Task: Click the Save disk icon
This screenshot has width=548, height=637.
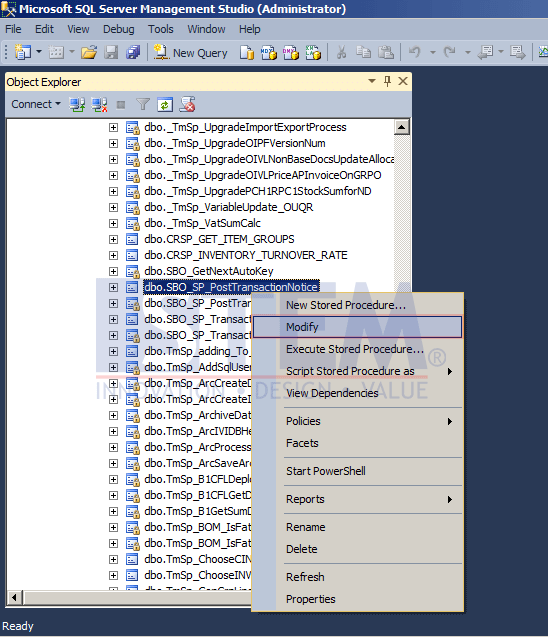Action: [111, 52]
